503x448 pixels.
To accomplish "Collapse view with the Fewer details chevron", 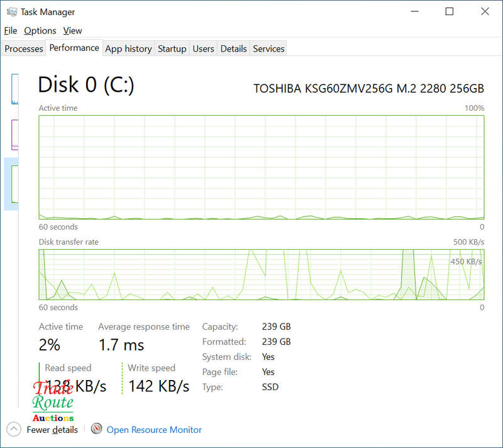I will [x=14, y=429].
